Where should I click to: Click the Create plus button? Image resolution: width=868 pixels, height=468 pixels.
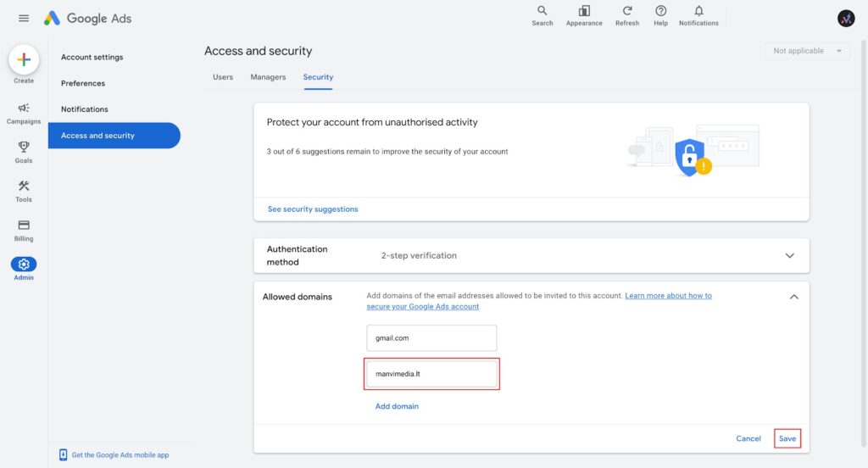coord(24,59)
